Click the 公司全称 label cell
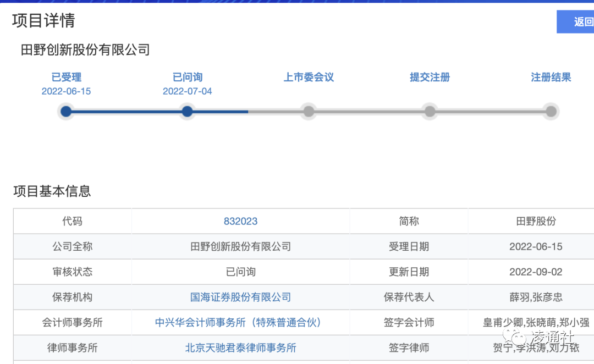Viewport: 594px width, 364px height. 73,246
